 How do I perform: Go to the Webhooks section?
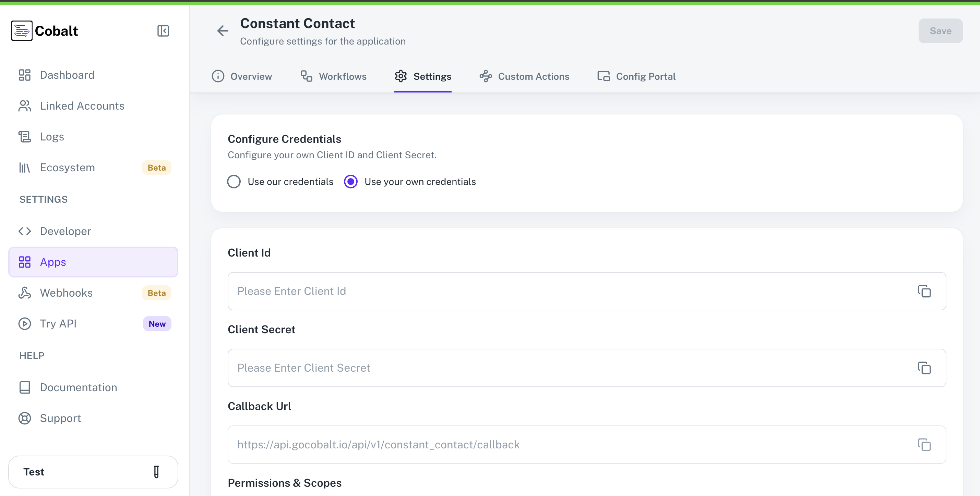(x=66, y=293)
